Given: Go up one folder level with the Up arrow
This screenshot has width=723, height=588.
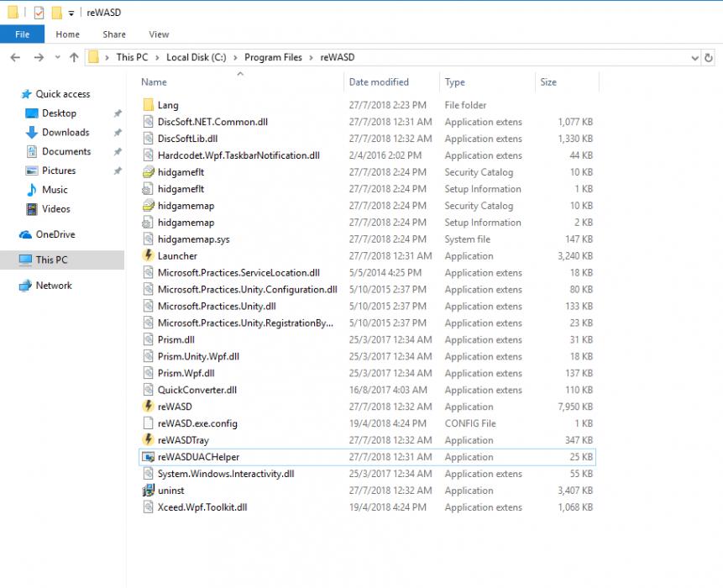Looking at the screenshot, I should [74, 57].
